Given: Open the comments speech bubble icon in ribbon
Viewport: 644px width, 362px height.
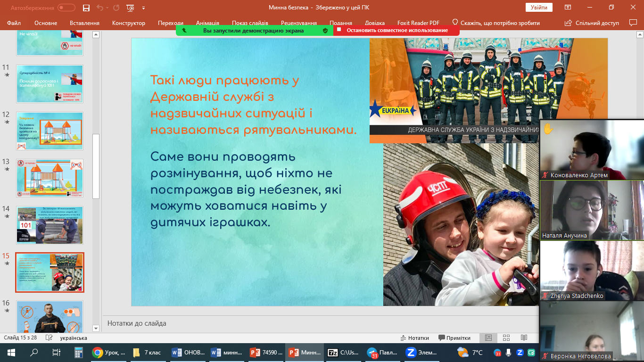Looking at the screenshot, I should 633,23.
